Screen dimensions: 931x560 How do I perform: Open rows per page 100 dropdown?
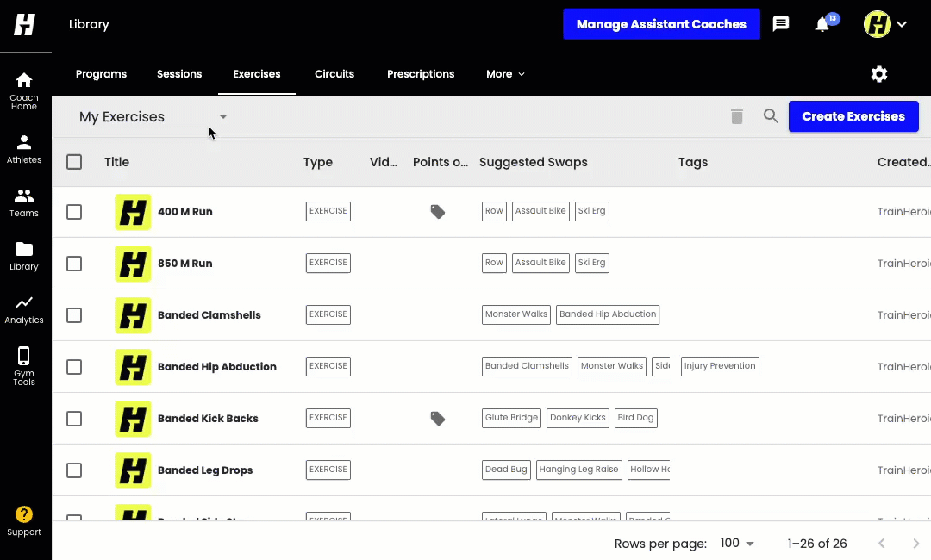click(737, 544)
